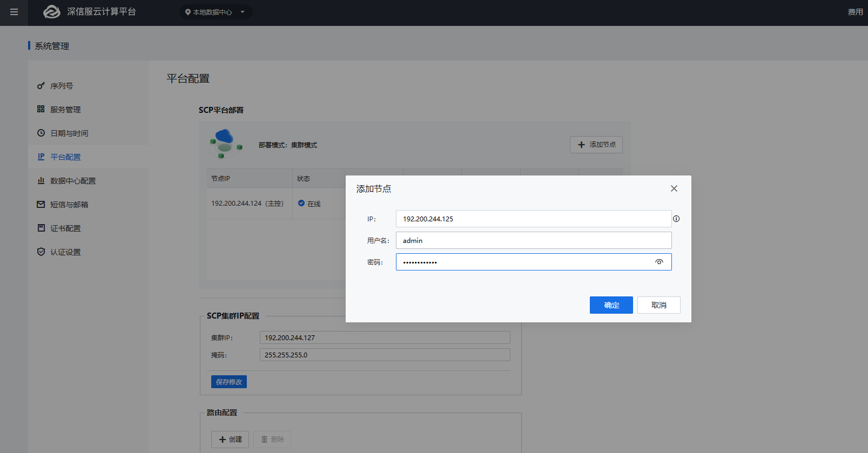Click the 在线 status check icon
The image size is (868, 453).
tap(301, 204)
